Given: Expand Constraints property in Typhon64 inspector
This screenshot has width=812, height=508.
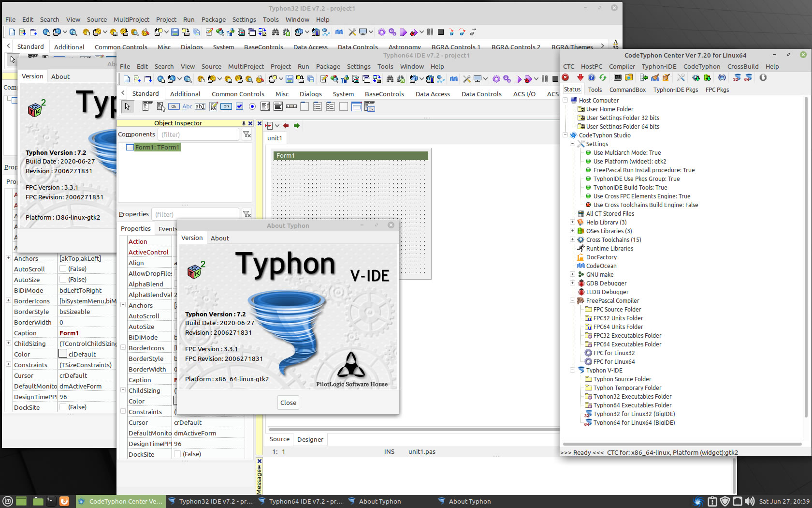Looking at the screenshot, I should (x=123, y=411).
